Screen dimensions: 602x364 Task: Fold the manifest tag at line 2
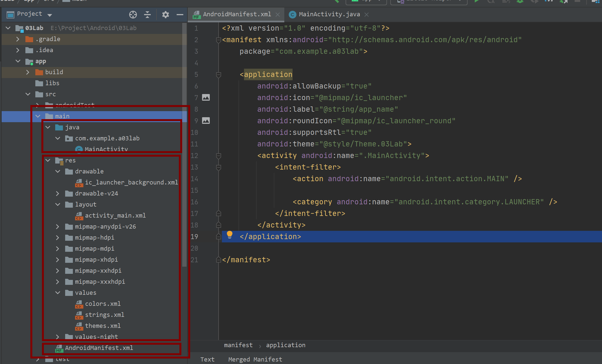click(x=218, y=40)
